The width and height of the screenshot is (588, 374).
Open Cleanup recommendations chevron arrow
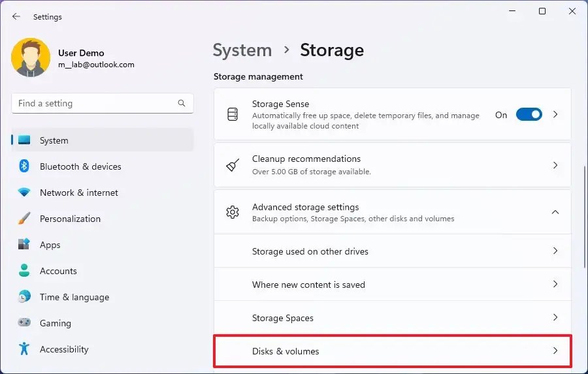[555, 165]
